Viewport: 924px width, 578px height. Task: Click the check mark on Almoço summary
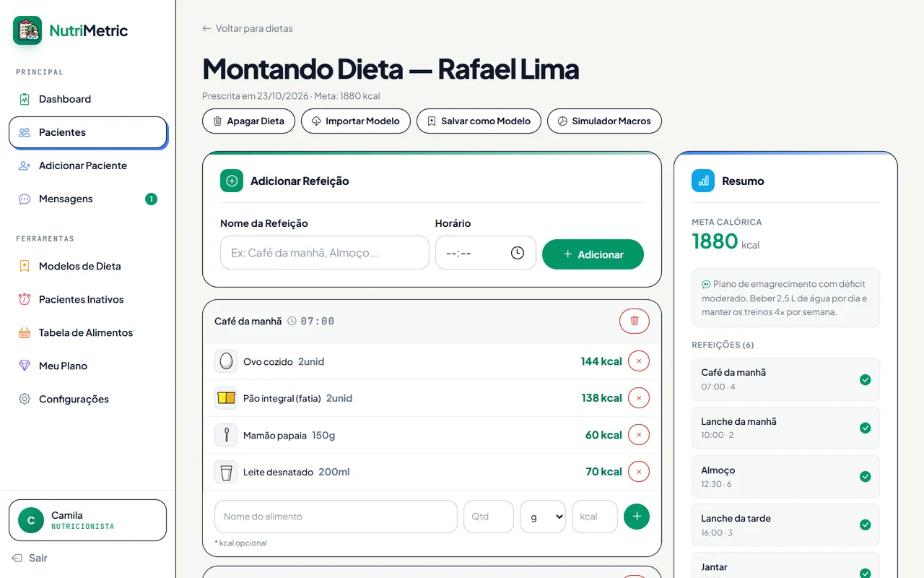tap(866, 477)
